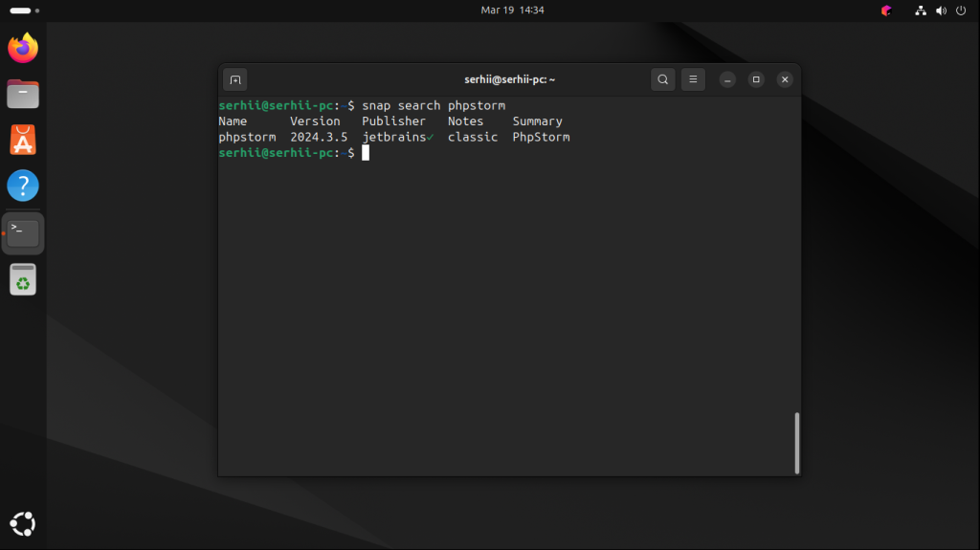Viewport: 980px width, 550px height.
Task: Open the Trash from the dock
Action: tap(23, 279)
